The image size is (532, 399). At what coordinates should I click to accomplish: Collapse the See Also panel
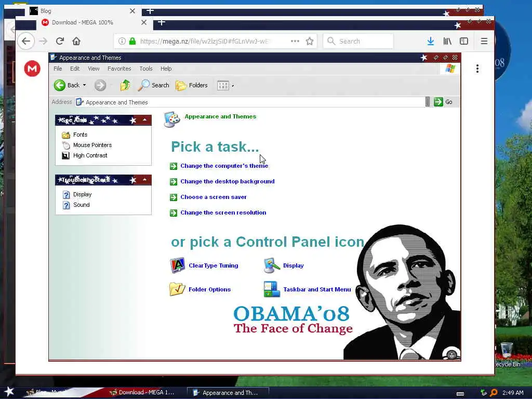(x=144, y=120)
